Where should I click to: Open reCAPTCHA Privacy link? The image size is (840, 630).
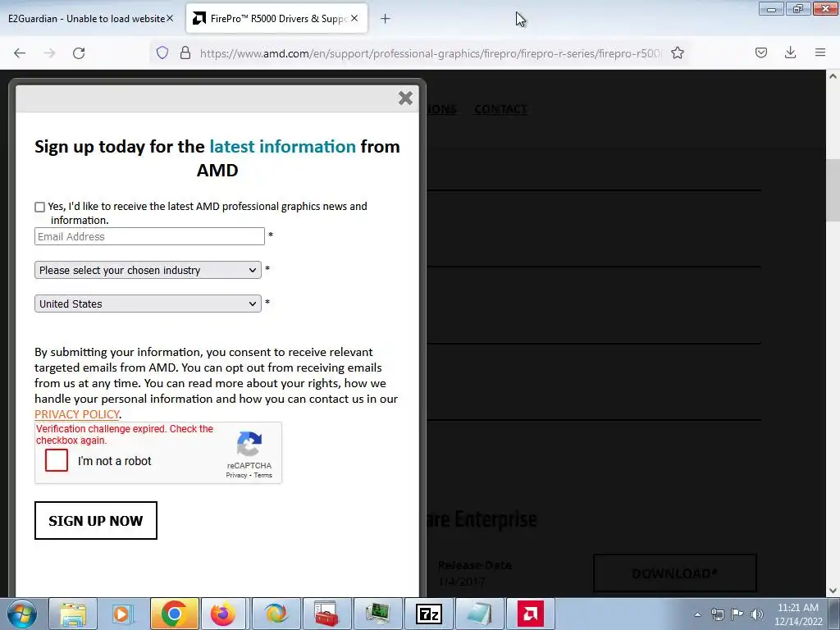click(x=236, y=475)
